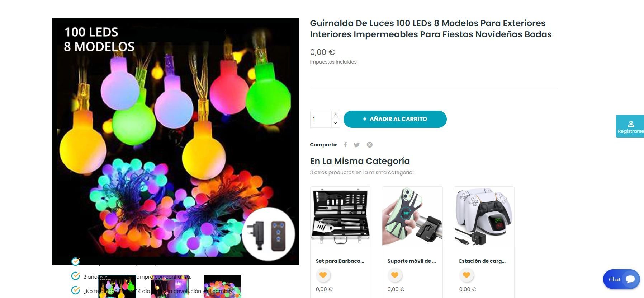Open the Chat bubble widget

point(621,279)
